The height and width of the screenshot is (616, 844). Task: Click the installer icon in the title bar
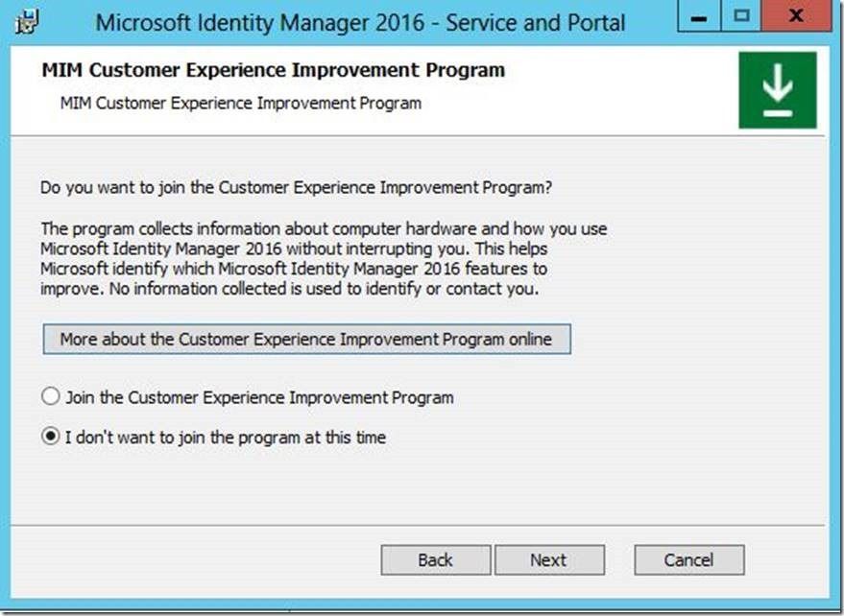coord(27,23)
